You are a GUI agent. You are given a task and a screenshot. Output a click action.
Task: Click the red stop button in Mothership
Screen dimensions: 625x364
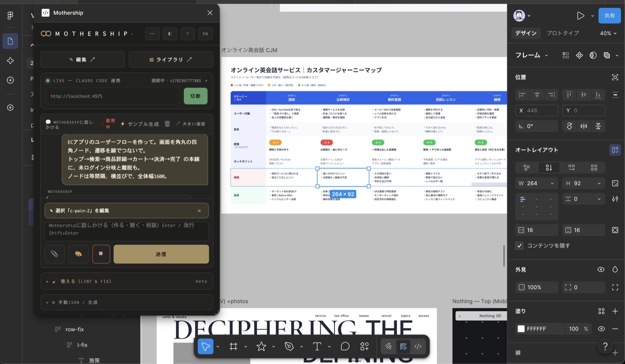101,254
